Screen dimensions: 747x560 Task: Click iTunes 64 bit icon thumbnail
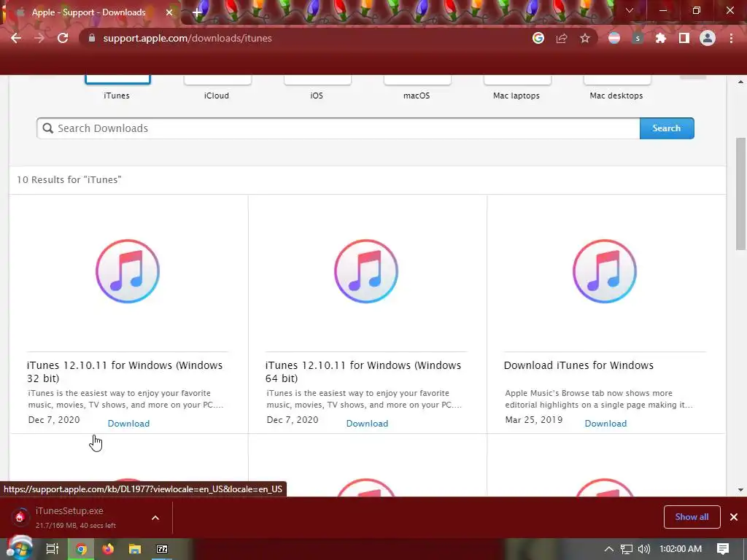click(x=366, y=271)
